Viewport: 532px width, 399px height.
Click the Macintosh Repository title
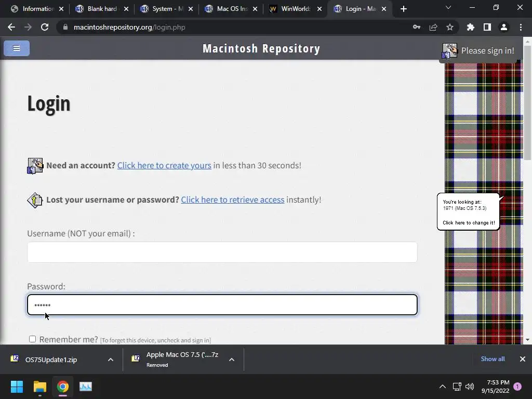coord(261,48)
